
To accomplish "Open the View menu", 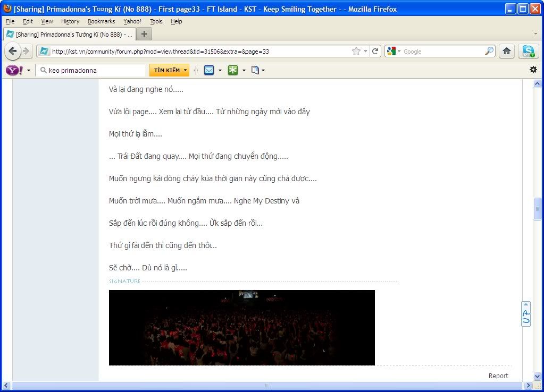I will coord(47,21).
